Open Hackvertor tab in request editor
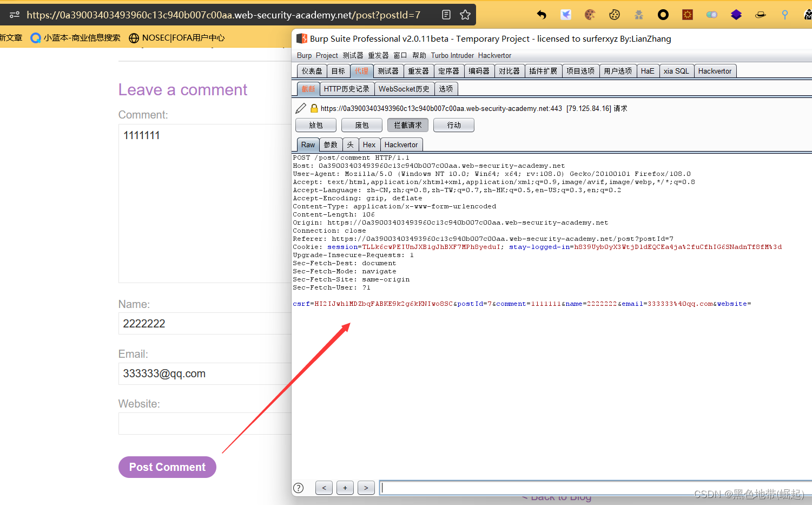 (x=401, y=145)
